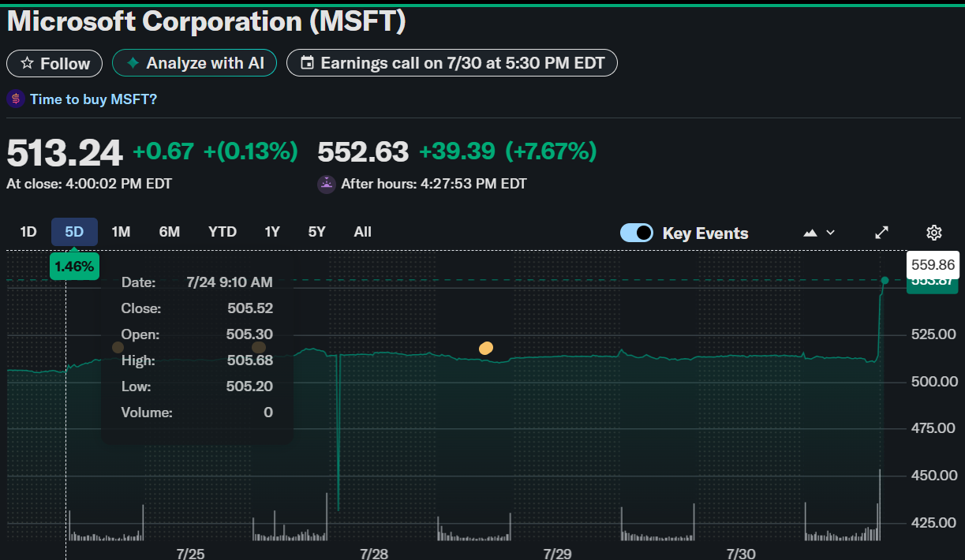Select the 5D chart range
Screen dimensions: 965x560
(x=74, y=232)
